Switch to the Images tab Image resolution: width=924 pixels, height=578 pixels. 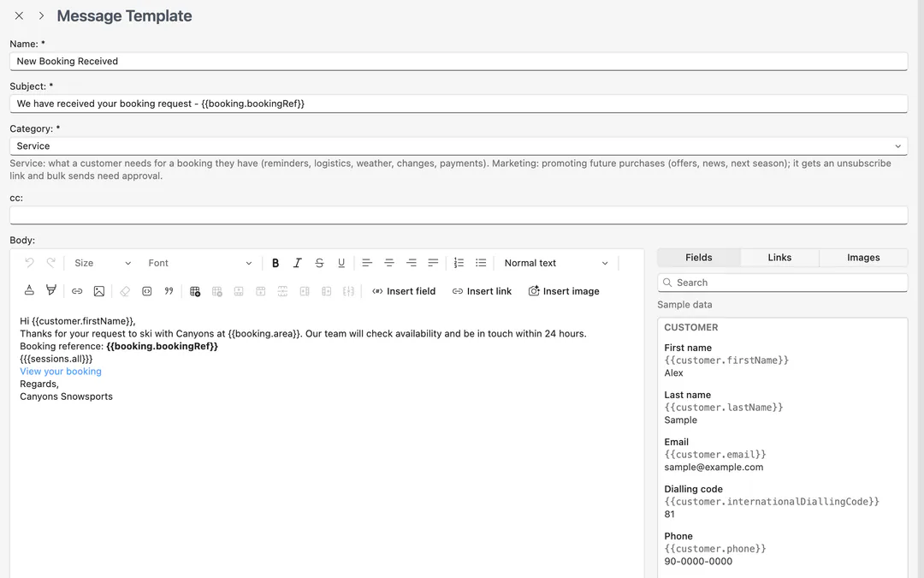coord(863,258)
